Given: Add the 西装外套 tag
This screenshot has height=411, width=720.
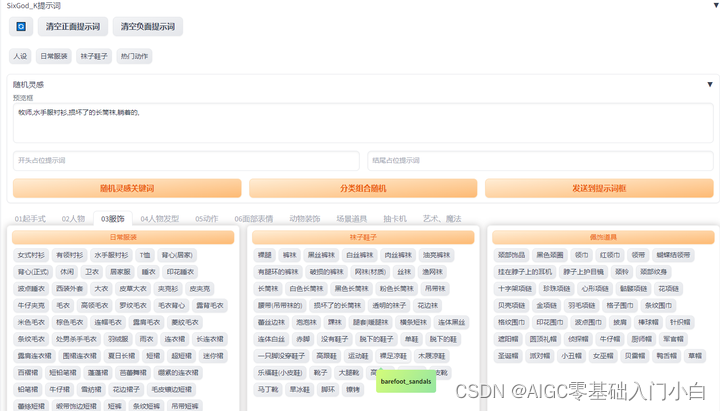Looking at the screenshot, I should coord(69,289).
